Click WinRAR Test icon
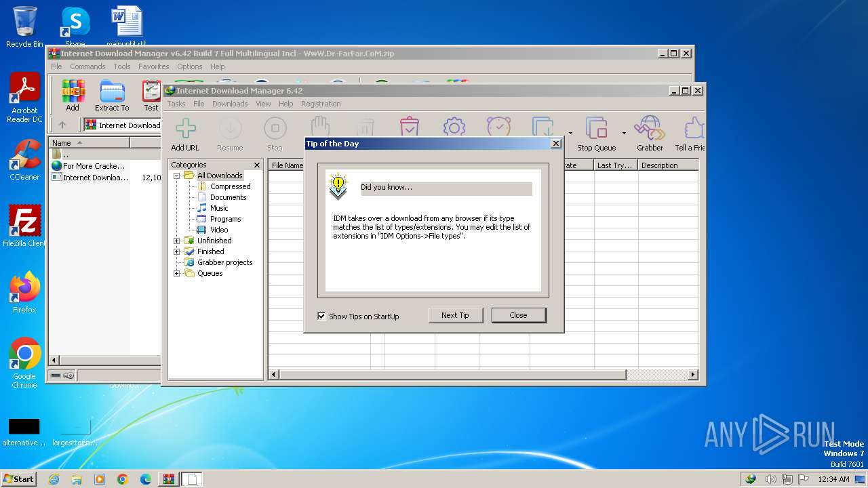868x488 pixels. [151, 96]
